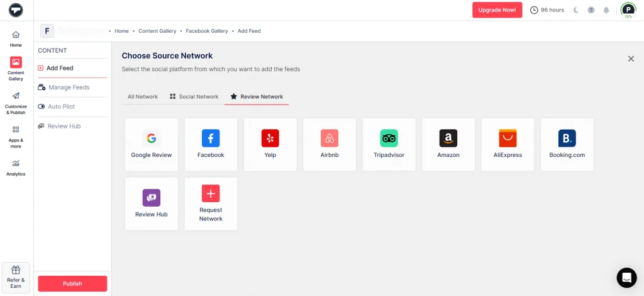This screenshot has height=296, width=644.
Task: Click the Request Network plus tile
Action: point(211,203)
